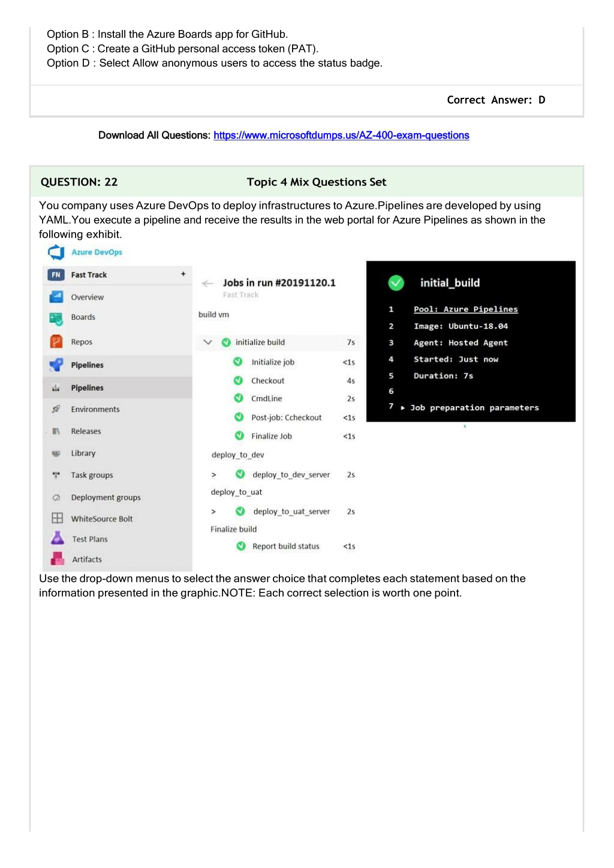Click the deploy_to_uat stage label

236,492
